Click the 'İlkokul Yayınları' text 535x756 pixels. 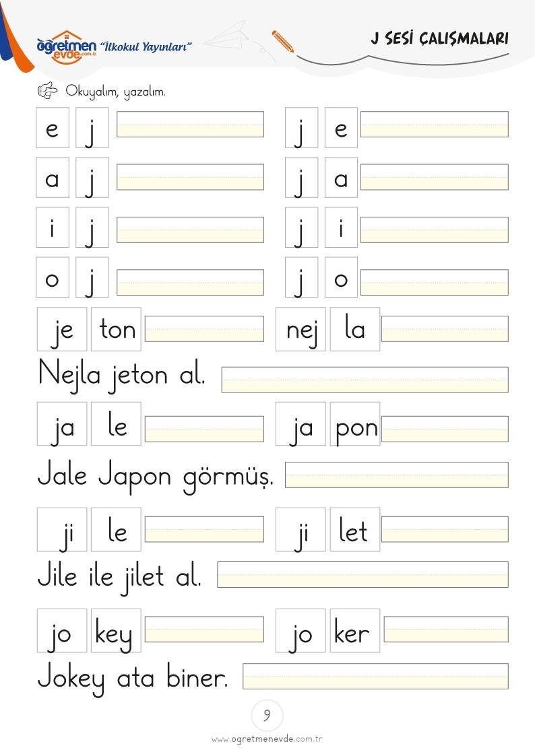pos(146,46)
